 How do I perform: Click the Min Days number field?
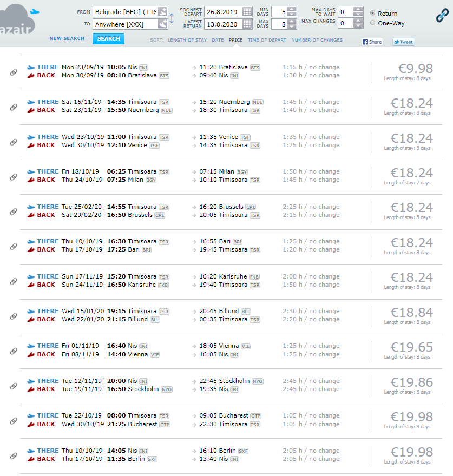279,12
